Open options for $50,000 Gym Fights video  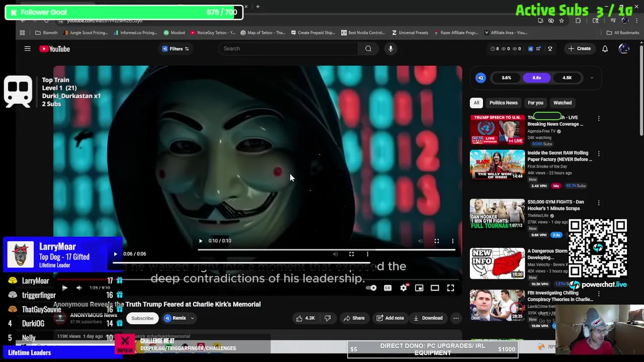(x=599, y=203)
